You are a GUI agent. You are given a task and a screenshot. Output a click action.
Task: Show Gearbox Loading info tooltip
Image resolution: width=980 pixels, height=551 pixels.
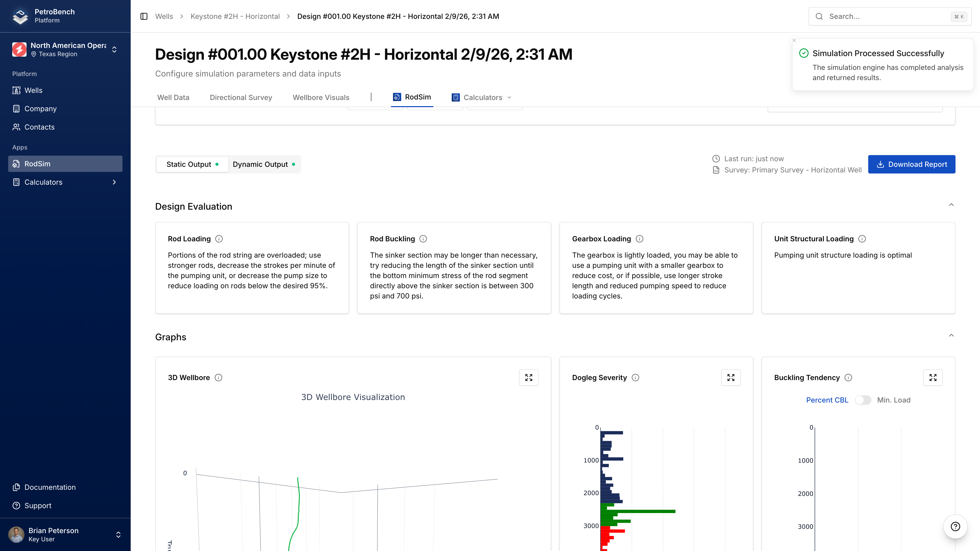click(639, 239)
